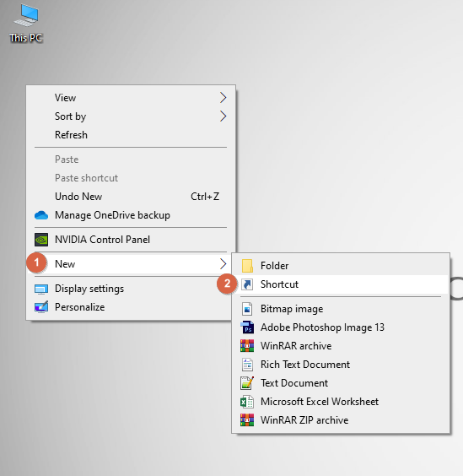463x476 pixels.
Task: Choose Rich Text Document entry
Action: pyautogui.click(x=341, y=365)
